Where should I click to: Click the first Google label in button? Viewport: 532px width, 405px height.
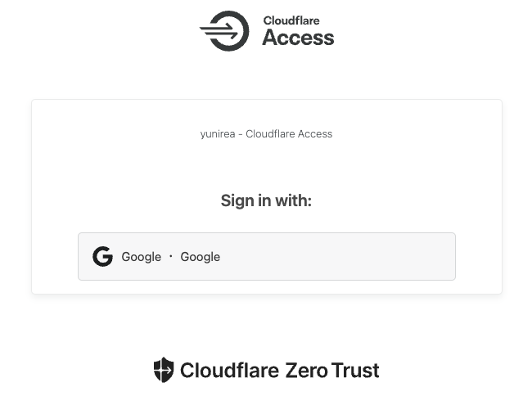click(x=141, y=257)
